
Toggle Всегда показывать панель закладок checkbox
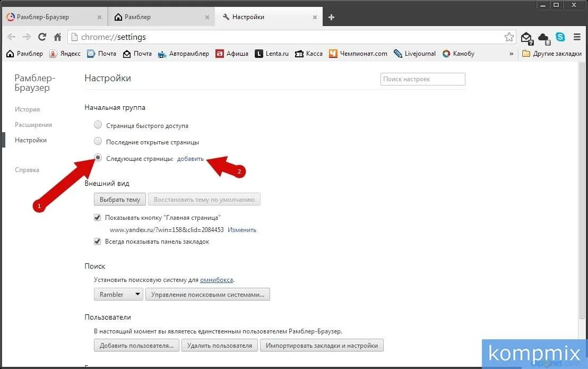click(x=98, y=242)
